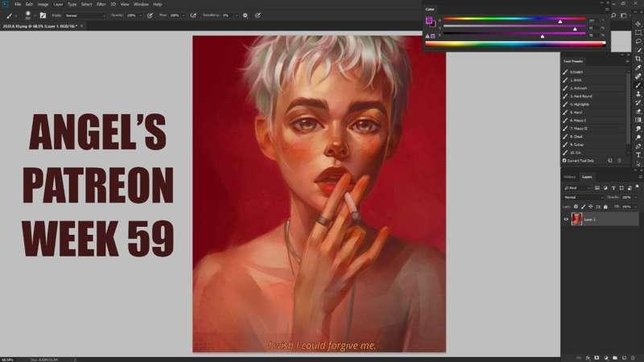Select the Pen tool
This screenshot has width=644, height=362.
click(638, 146)
